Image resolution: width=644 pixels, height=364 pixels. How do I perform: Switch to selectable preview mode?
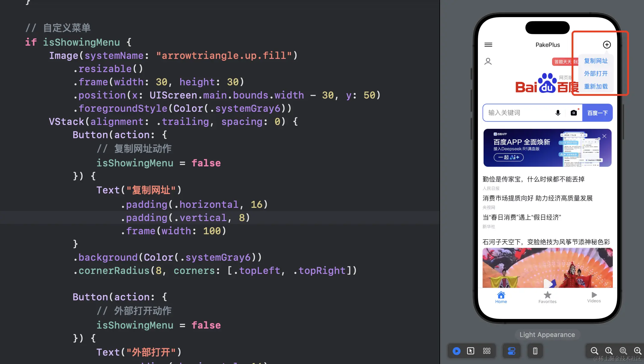[471, 351]
